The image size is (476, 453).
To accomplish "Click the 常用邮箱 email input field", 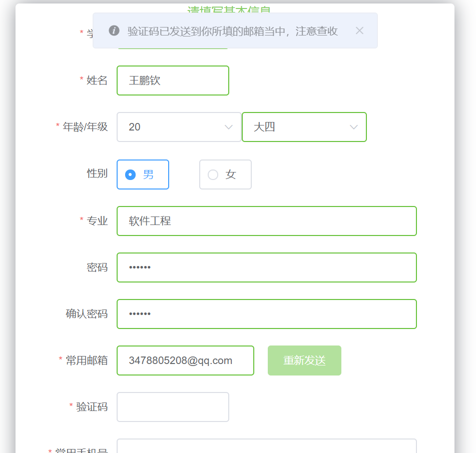I will coord(185,360).
